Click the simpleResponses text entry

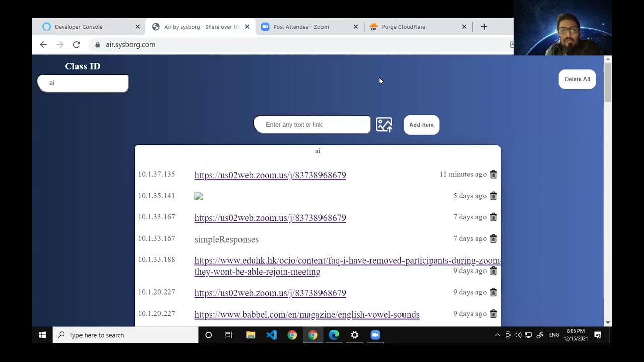click(x=226, y=239)
